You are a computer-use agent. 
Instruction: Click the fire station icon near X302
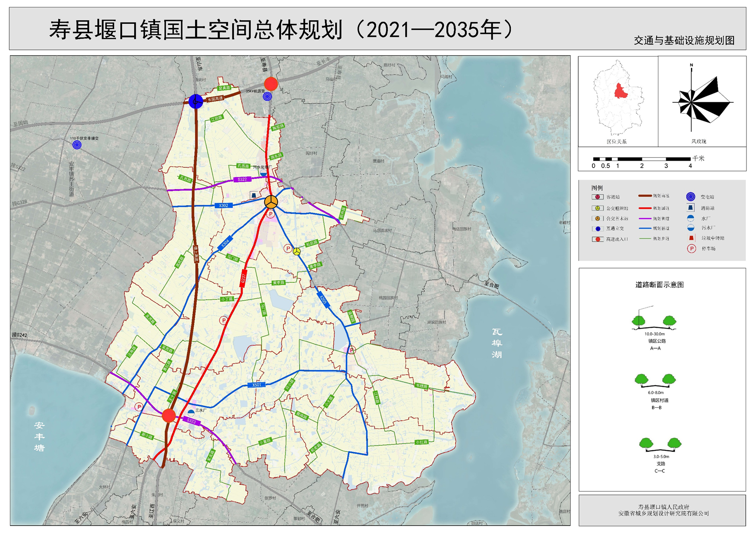tap(254, 196)
